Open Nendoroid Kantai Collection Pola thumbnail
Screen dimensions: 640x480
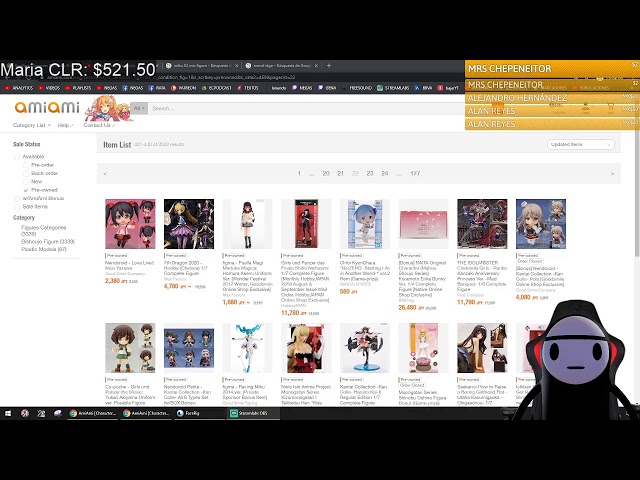[541, 224]
